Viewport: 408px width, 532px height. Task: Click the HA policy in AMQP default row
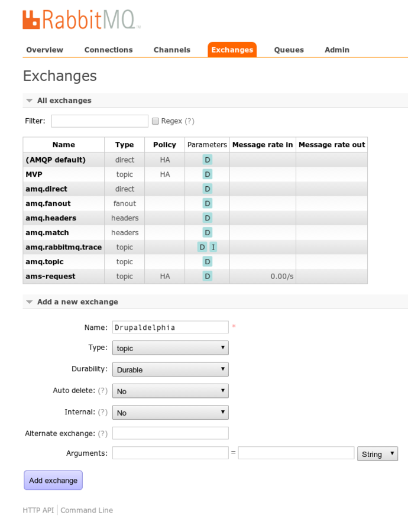165,160
